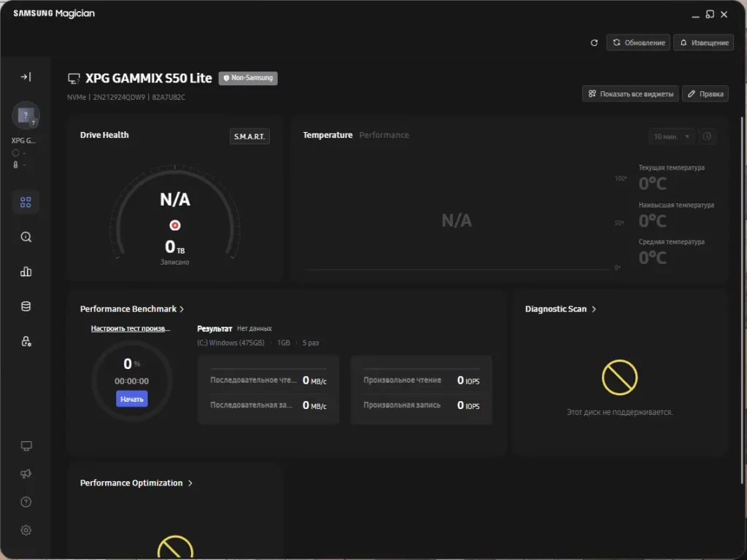Switch to the Performance tab
This screenshot has height=560, width=747.
click(x=384, y=135)
